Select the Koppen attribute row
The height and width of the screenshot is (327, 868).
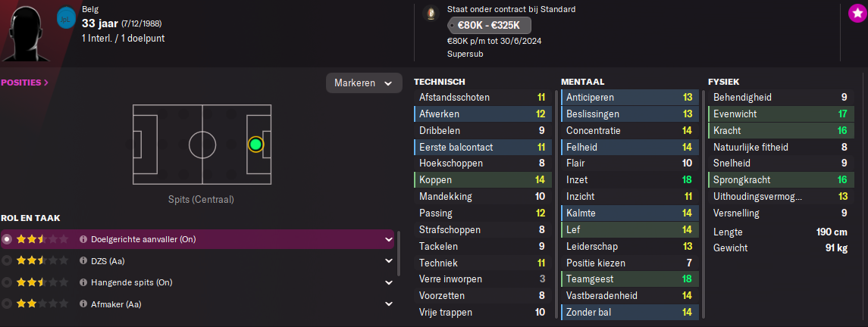click(x=483, y=180)
